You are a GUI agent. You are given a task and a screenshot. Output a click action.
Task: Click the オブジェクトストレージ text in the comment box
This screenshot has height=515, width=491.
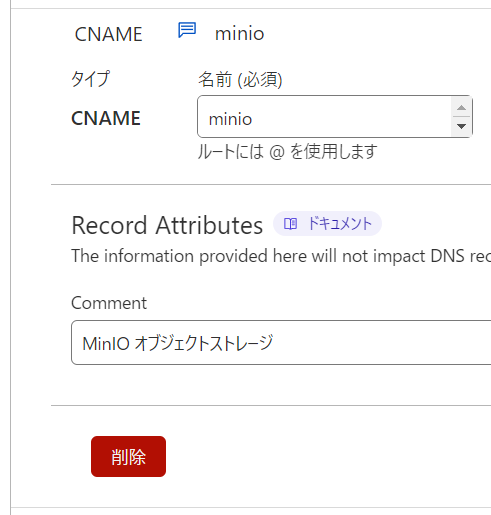point(203,343)
